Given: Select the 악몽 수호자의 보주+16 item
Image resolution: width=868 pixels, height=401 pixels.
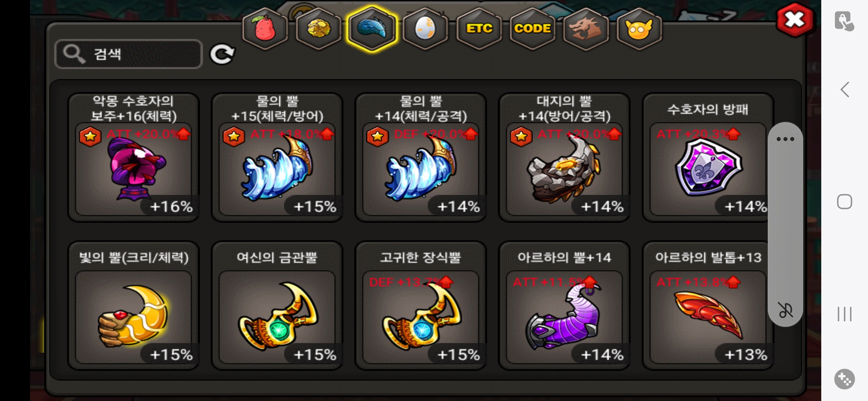Looking at the screenshot, I should 134,157.
